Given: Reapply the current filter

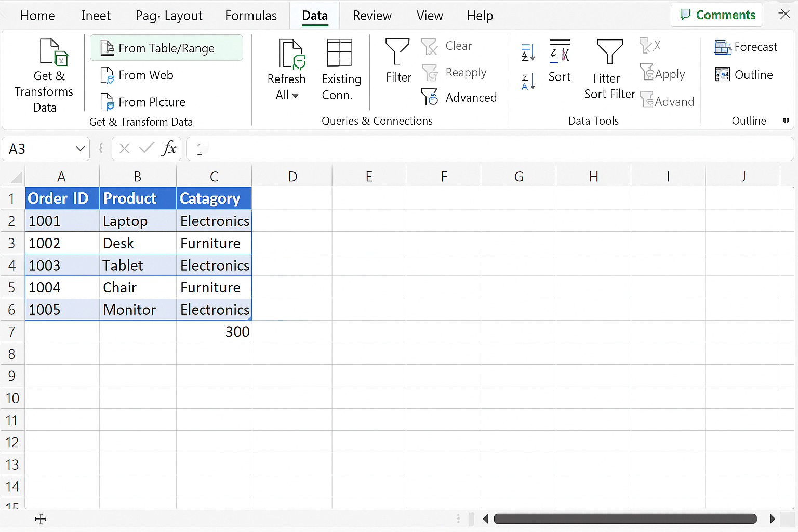Looking at the screenshot, I should point(454,73).
